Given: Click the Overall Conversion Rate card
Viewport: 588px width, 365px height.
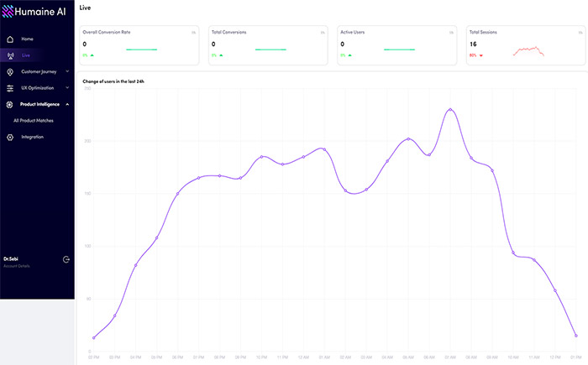Looking at the screenshot, I should [x=139, y=44].
